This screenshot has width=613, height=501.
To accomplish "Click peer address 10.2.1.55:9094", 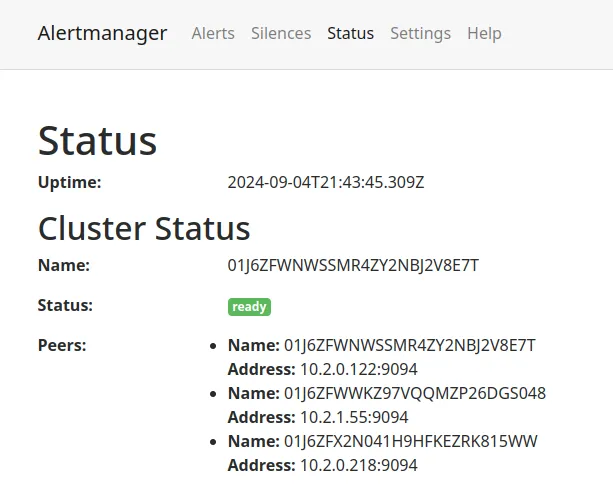I will (354, 417).
